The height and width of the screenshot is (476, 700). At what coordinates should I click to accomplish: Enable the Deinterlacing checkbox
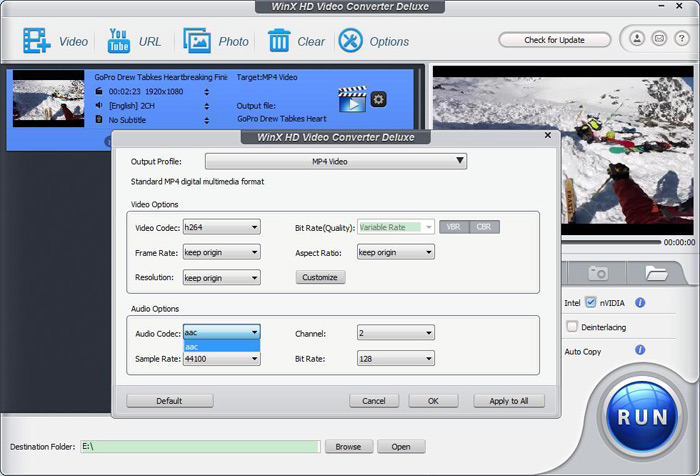click(572, 326)
